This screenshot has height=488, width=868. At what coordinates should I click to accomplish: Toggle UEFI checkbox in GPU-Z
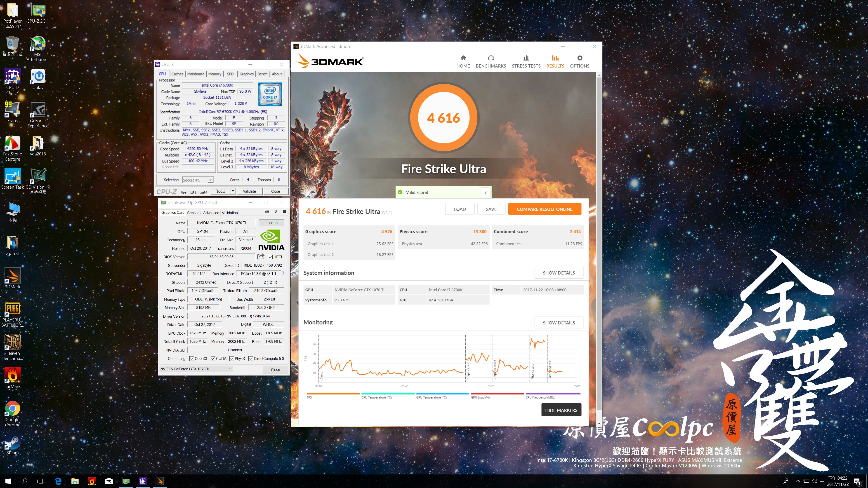click(270, 257)
